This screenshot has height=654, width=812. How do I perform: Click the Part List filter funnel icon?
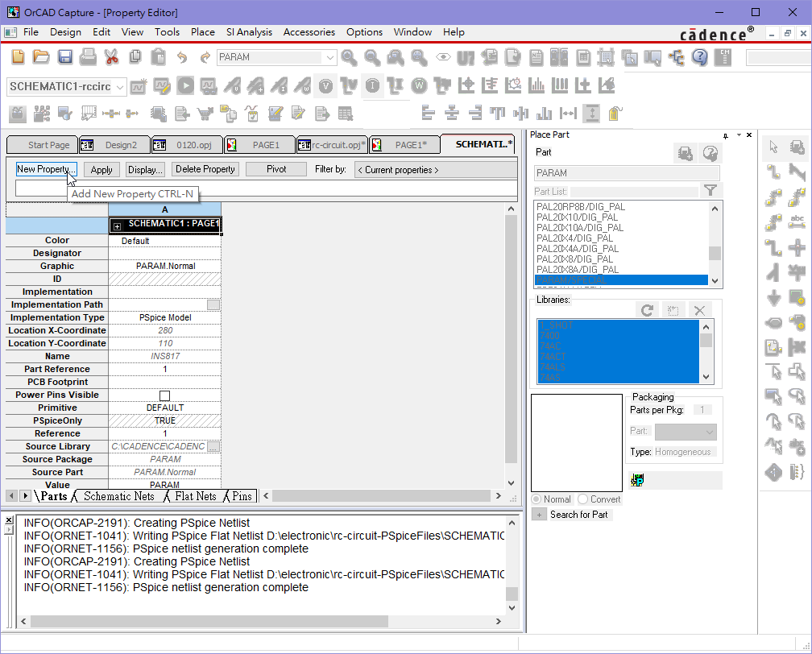[710, 191]
